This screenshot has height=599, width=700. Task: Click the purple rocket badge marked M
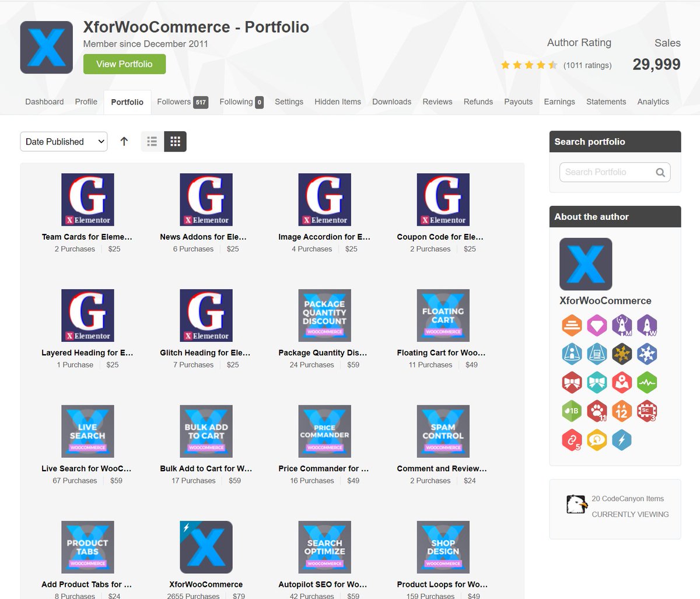click(622, 325)
